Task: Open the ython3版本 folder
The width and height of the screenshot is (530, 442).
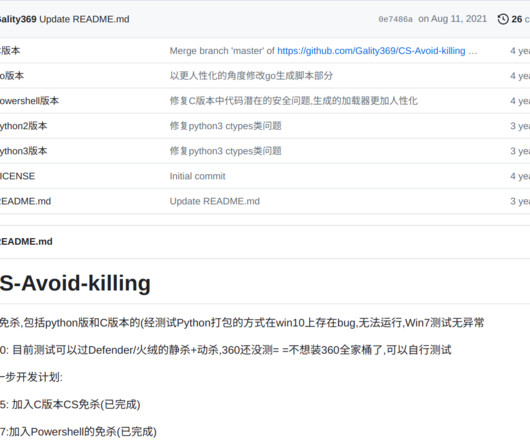Action: click(23, 151)
